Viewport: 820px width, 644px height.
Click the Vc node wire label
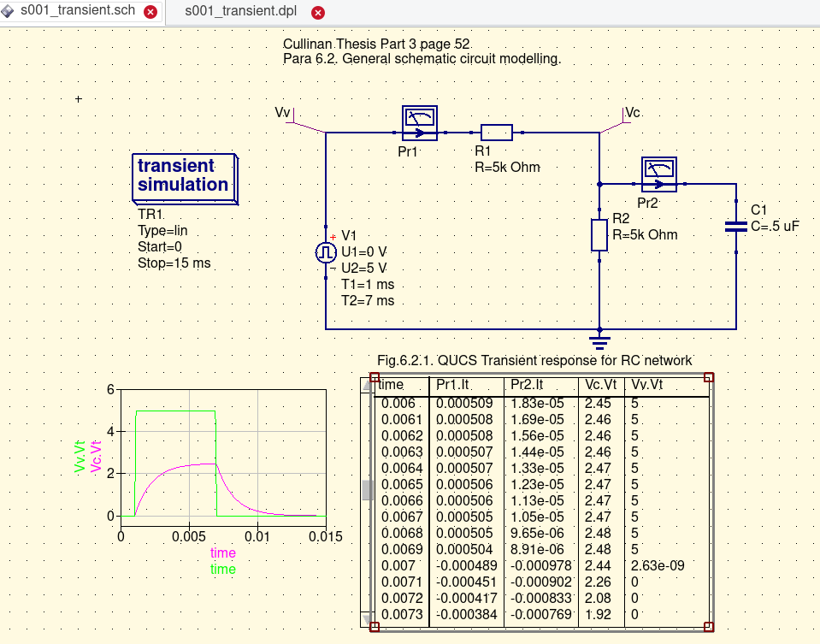(633, 114)
